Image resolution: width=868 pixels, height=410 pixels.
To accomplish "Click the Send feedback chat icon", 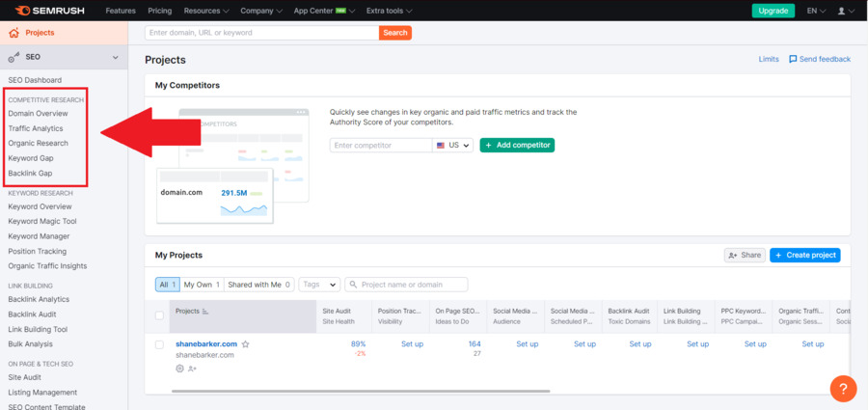I will 793,59.
